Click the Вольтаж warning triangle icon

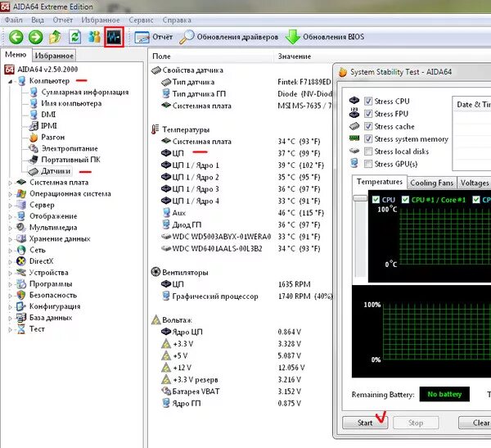[x=155, y=319]
